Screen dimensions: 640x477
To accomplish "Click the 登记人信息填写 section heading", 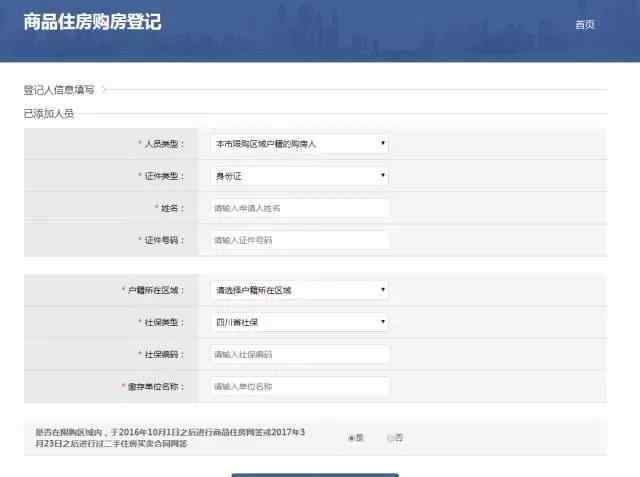I will (x=59, y=90).
